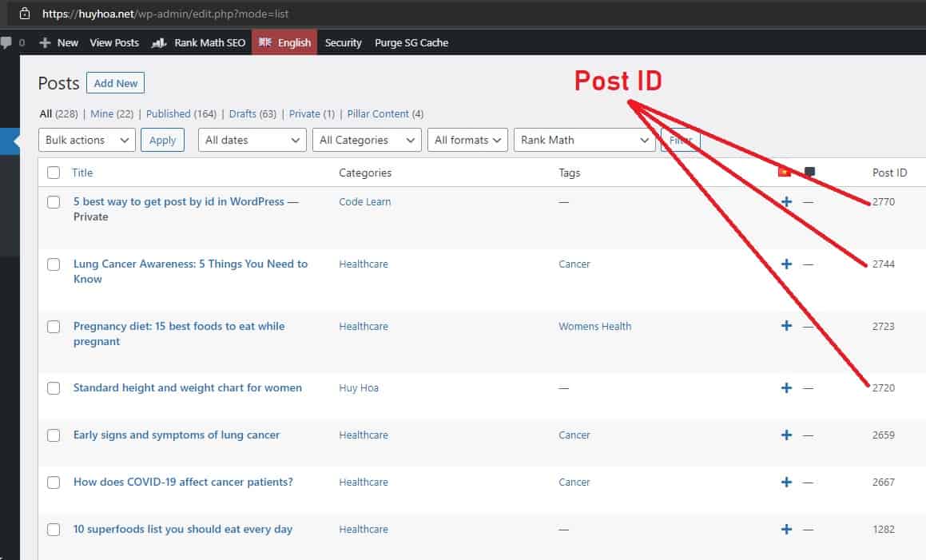The width and height of the screenshot is (926, 560).
Task: Check the checkbox for 5 best way post
Action: coord(54,202)
